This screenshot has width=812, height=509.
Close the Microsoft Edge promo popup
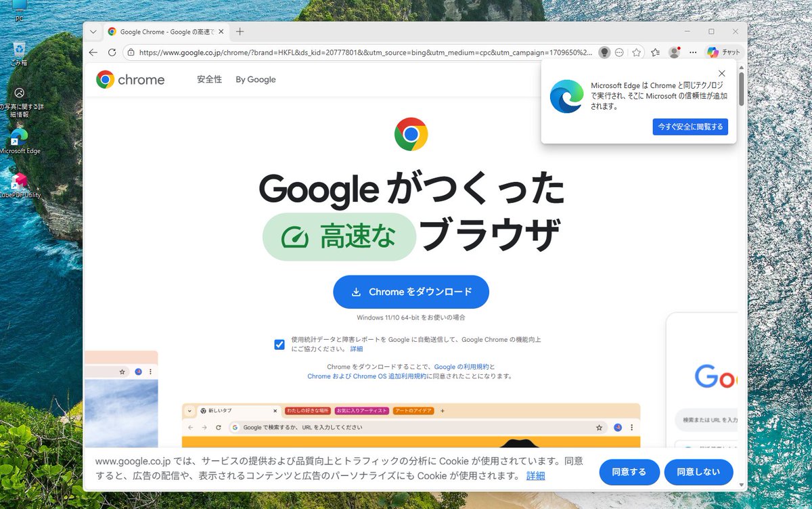pos(722,73)
